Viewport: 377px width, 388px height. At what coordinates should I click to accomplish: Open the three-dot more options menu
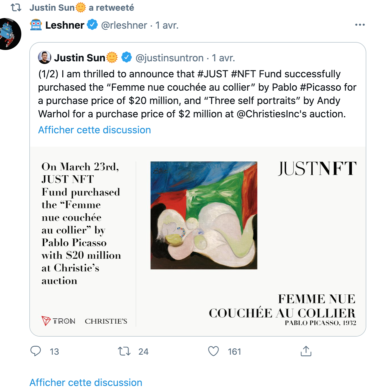click(360, 25)
